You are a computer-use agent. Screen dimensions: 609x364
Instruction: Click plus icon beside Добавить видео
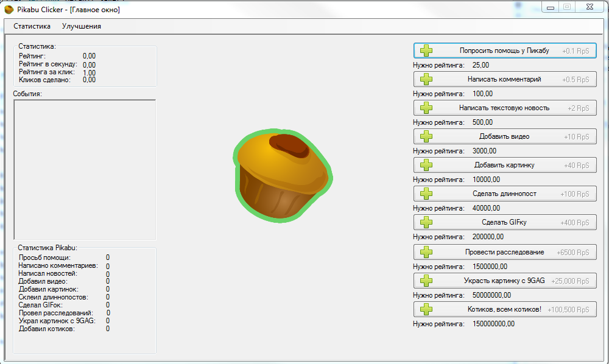coord(426,136)
